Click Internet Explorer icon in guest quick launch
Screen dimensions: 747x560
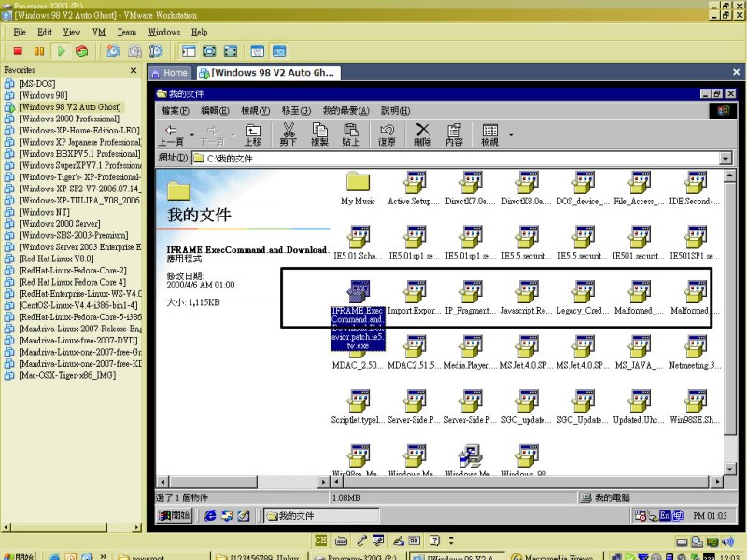(x=209, y=515)
